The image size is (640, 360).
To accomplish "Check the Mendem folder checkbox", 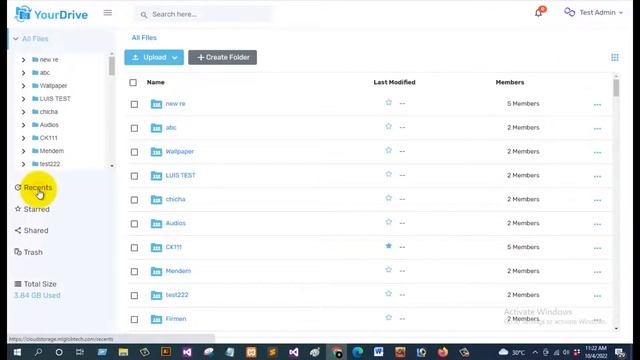I will 134,271.
